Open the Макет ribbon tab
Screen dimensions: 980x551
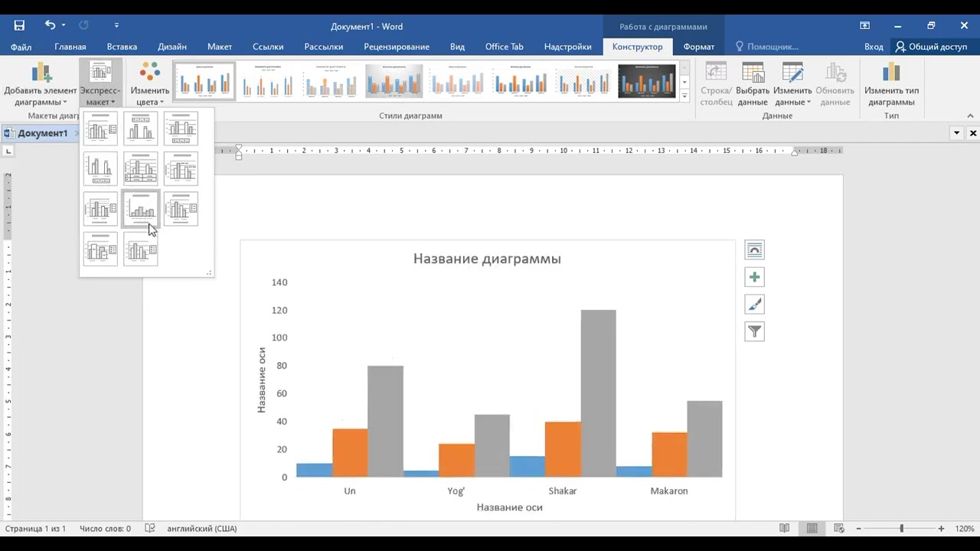click(x=219, y=47)
